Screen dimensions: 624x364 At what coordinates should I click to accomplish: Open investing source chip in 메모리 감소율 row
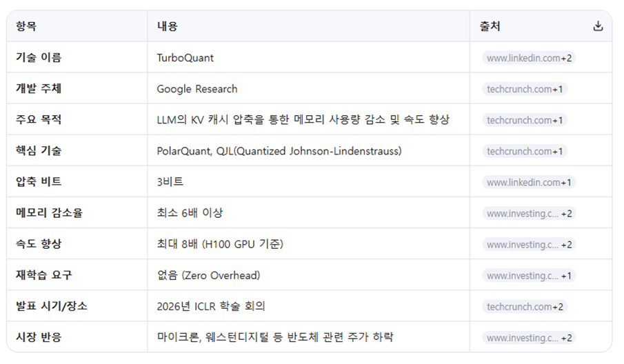[529, 214]
